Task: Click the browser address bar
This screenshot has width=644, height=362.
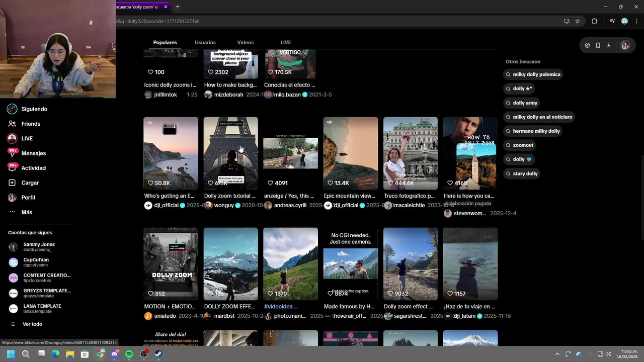Action: [x=337, y=21]
